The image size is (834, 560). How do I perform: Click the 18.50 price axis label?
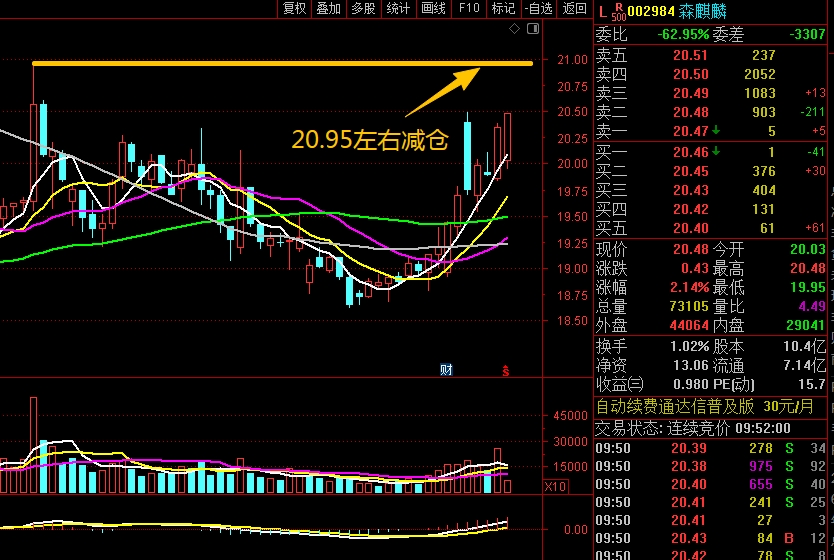(x=572, y=321)
